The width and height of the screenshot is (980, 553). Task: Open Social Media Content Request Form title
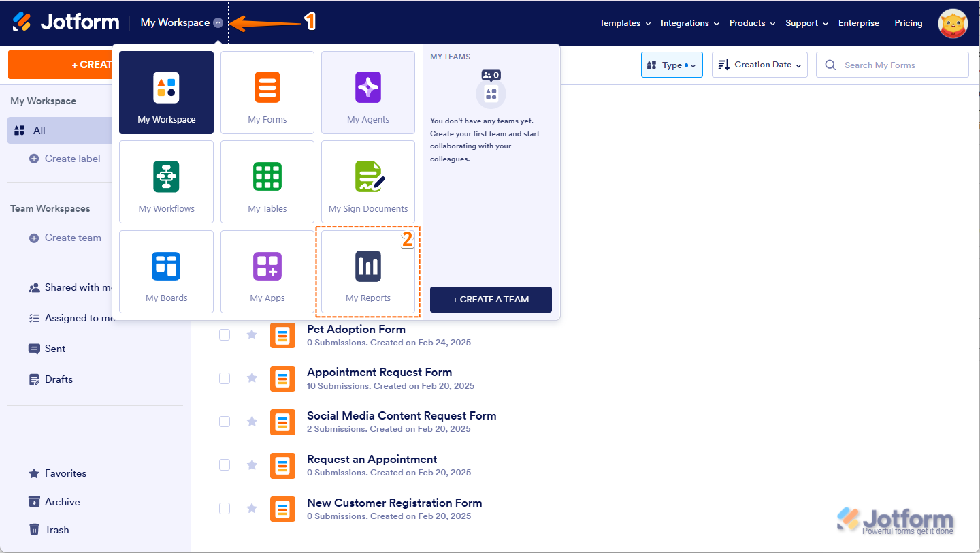(402, 415)
